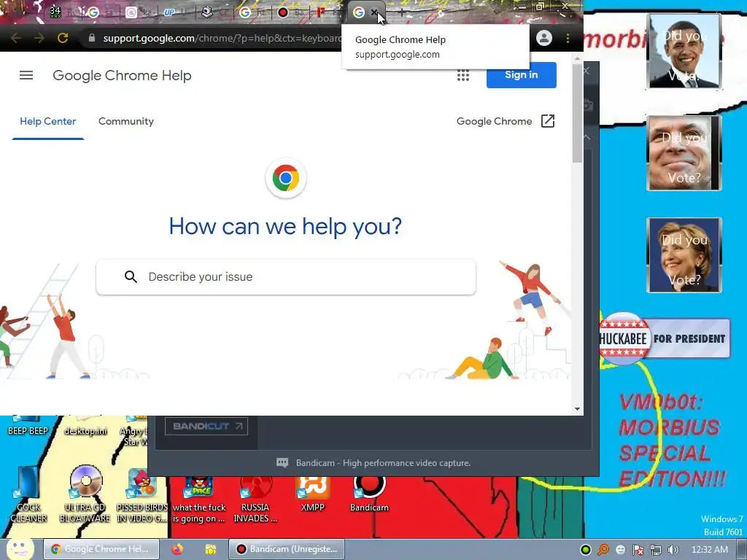The height and width of the screenshot is (560, 747).
Task: Click the Huckabee For President banner
Action: (665, 338)
